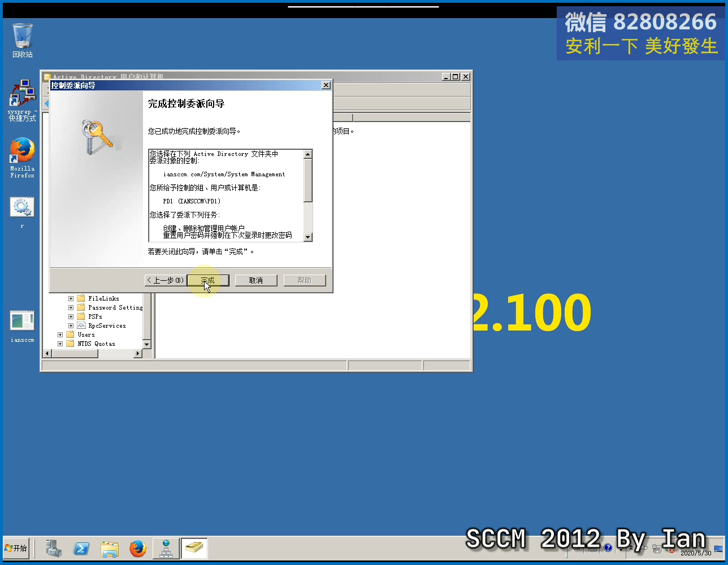Image resolution: width=728 pixels, height=565 pixels.
Task: Open the Mozilla Firefox desktop icon
Action: (x=22, y=158)
